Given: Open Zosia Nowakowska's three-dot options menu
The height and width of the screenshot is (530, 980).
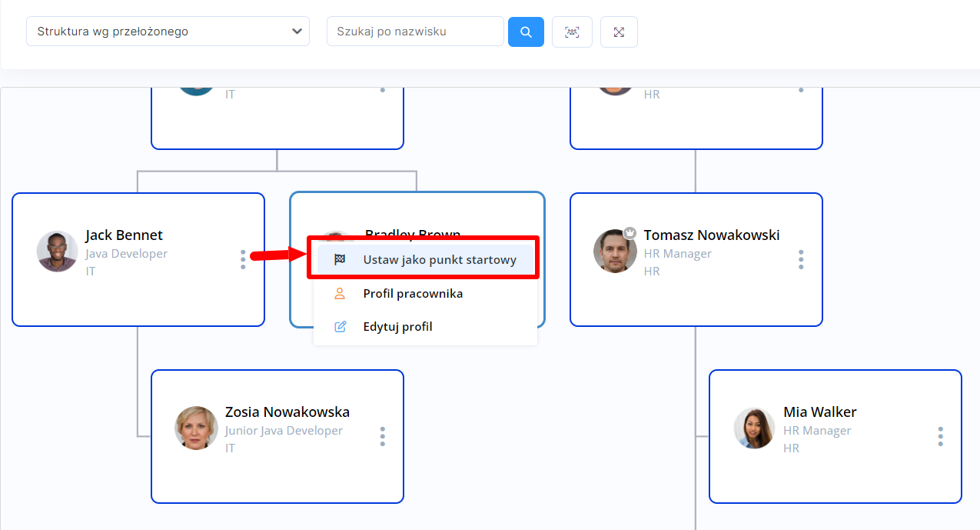Looking at the screenshot, I should coord(382,436).
